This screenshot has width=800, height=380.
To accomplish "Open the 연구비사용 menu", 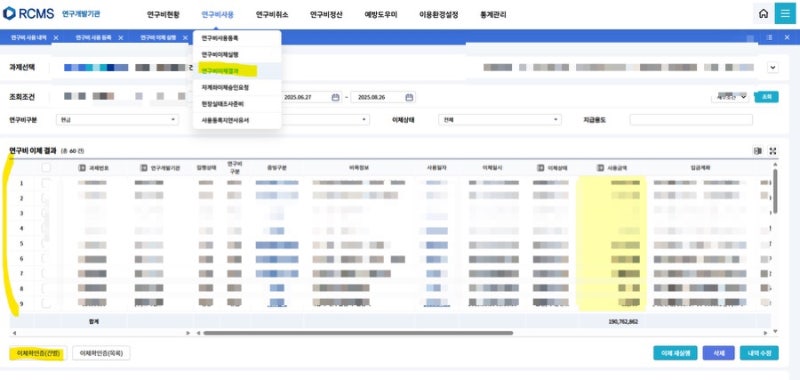I will 217,15.
